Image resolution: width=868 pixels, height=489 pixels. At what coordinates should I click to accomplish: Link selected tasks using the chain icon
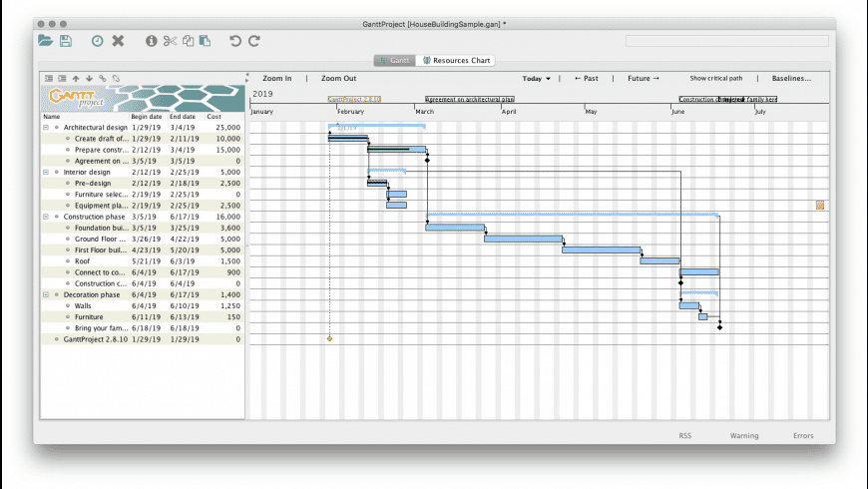click(102, 78)
